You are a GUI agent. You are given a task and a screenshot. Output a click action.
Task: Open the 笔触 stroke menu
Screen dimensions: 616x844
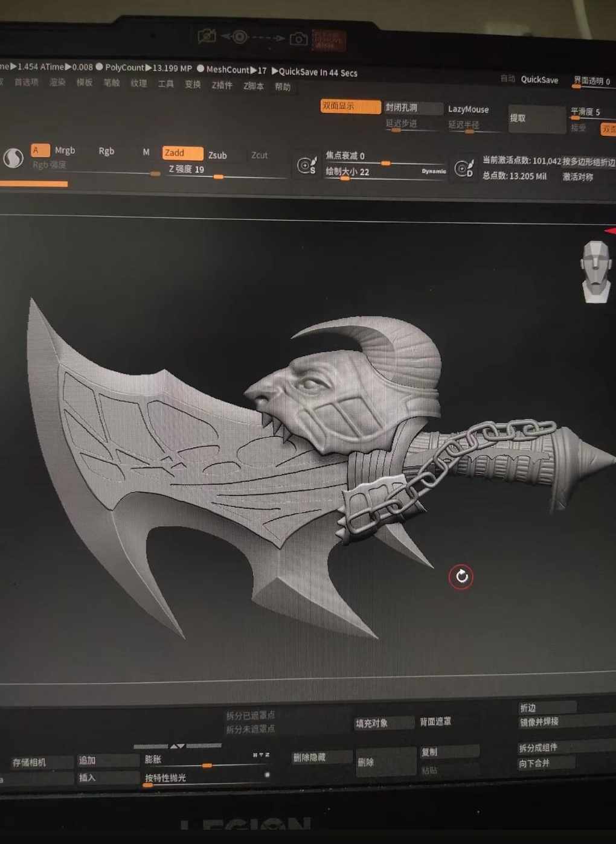pos(112,83)
